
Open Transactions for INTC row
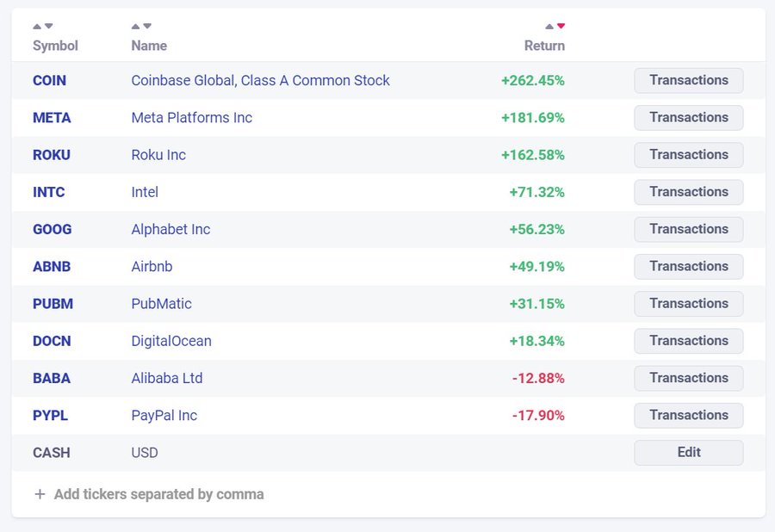click(x=689, y=192)
